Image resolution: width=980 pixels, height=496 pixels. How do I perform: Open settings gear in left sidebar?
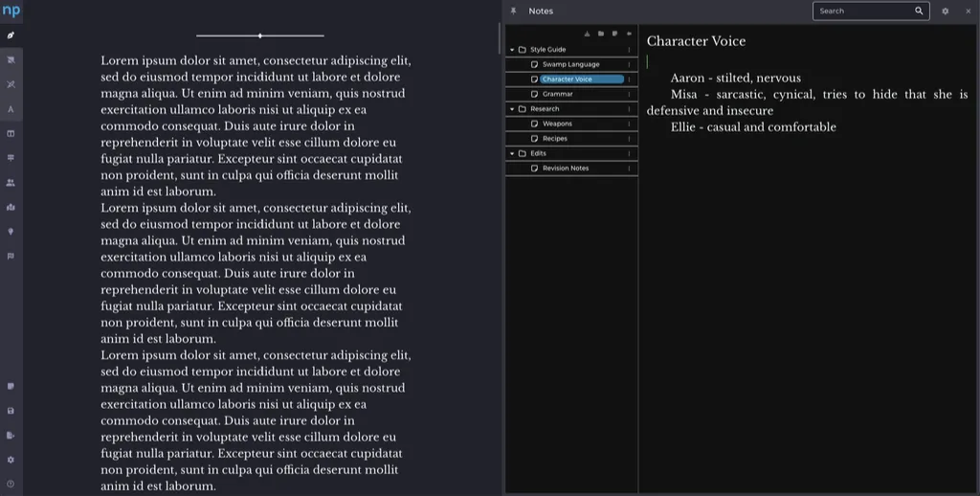11,460
